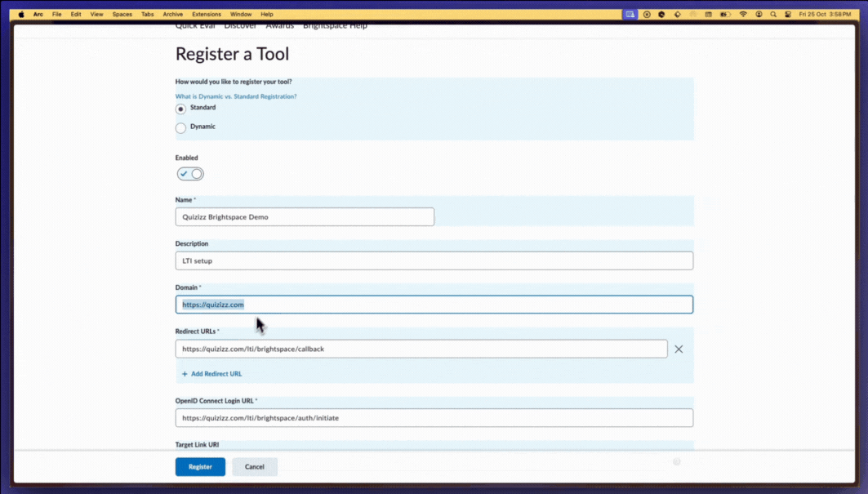Open the Dynamic vs. Standard Registration link

(236, 96)
